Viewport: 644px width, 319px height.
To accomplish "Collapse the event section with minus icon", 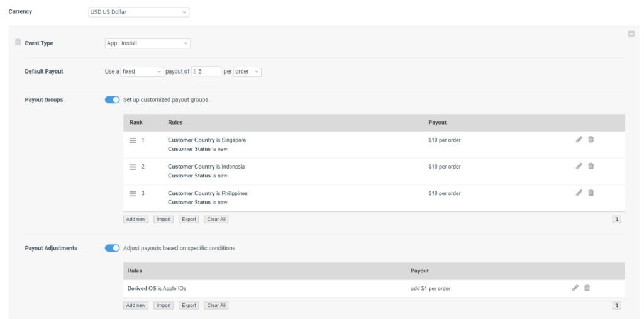I will (x=631, y=34).
